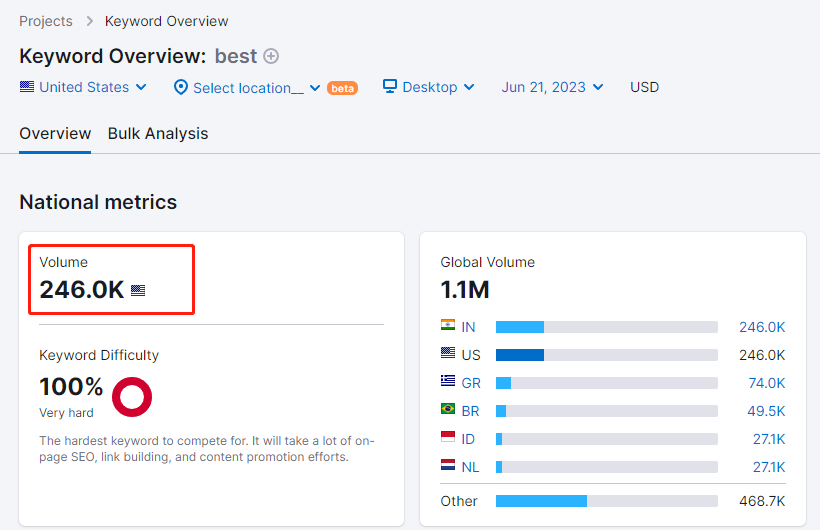Open the Jun 21, 2023 date picker
This screenshot has height=530, width=820.
553,87
